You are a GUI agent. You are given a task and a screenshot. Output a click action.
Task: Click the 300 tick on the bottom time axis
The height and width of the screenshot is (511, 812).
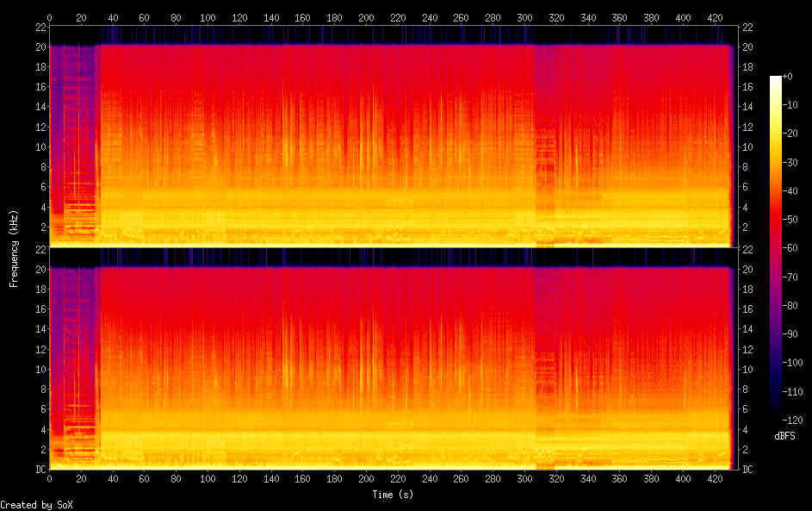point(525,479)
